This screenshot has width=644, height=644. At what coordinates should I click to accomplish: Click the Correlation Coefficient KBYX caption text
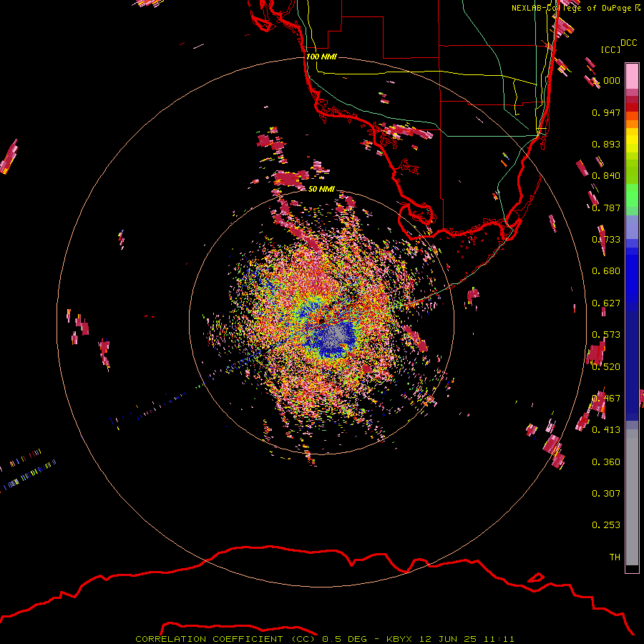(324, 639)
